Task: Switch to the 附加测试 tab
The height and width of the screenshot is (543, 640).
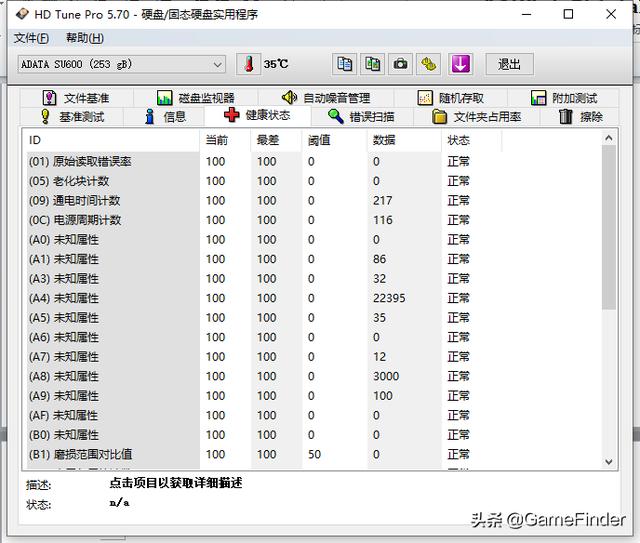Action: click(564, 98)
